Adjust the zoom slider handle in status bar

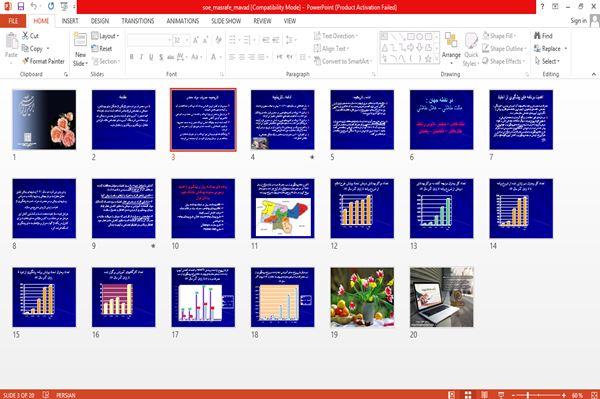pos(528,395)
